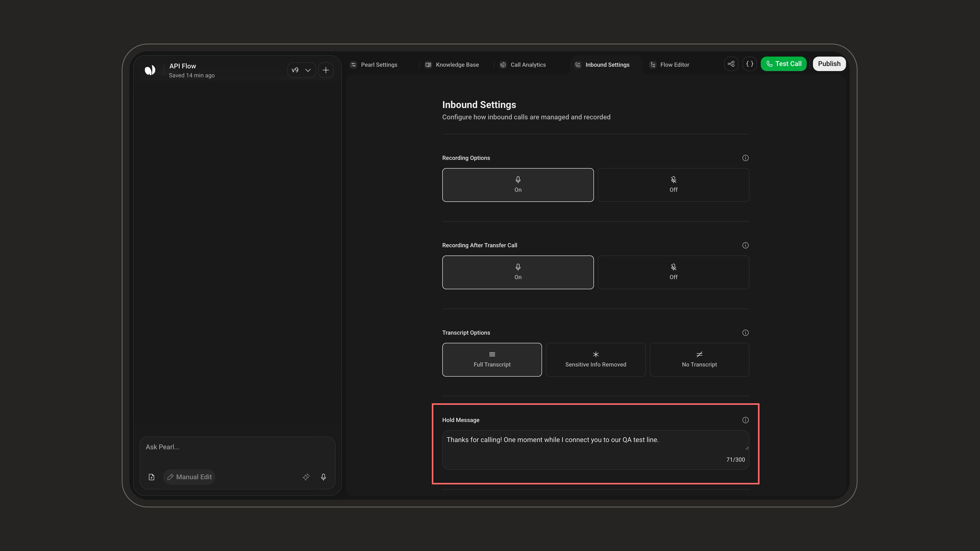Image resolution: width=980 pixels, height=551 pixels.
Task: Enable Manual Edit mode
Action: (x=189, y=477)
